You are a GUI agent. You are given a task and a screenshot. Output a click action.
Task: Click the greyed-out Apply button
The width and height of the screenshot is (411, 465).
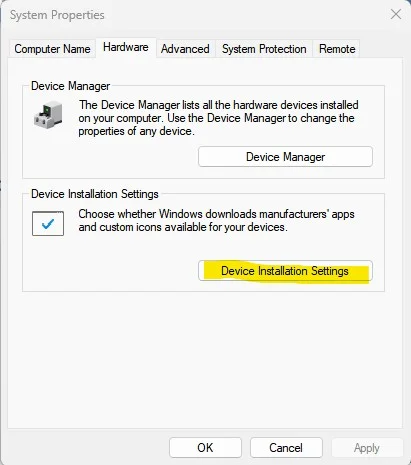point(367,447)
